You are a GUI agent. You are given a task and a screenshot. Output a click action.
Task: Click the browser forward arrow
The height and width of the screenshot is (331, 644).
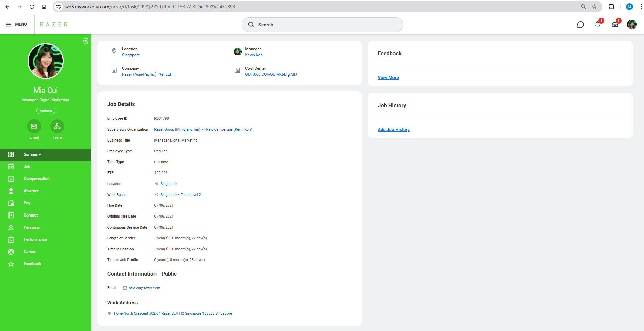(x=20, y=7)
